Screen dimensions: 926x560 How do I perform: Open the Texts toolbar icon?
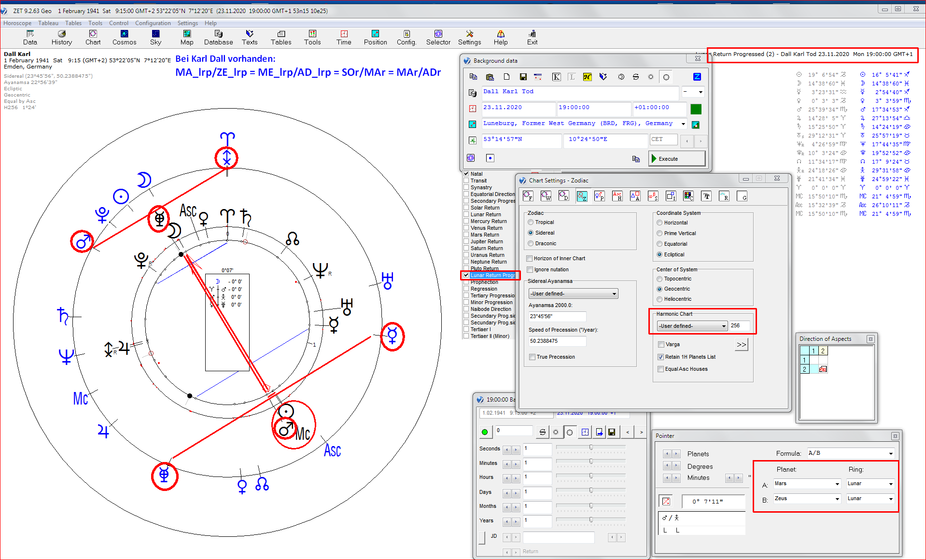[250, 37]
